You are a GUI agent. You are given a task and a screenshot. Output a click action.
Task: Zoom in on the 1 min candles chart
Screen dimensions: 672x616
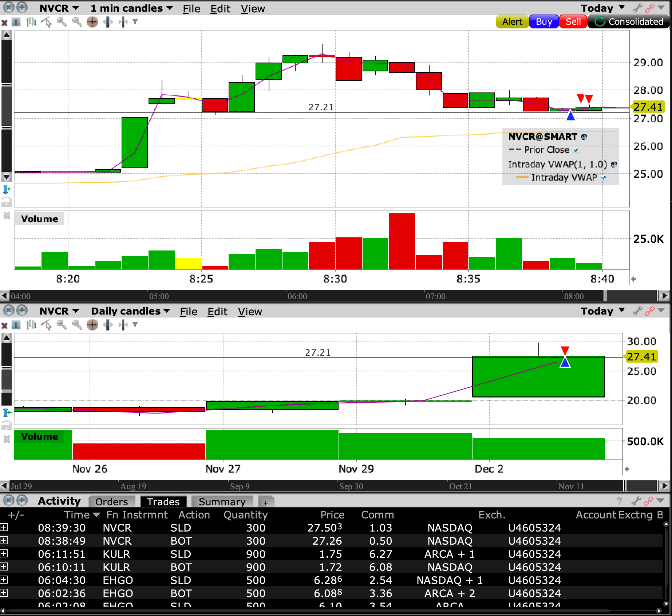(x=62, y=22)
